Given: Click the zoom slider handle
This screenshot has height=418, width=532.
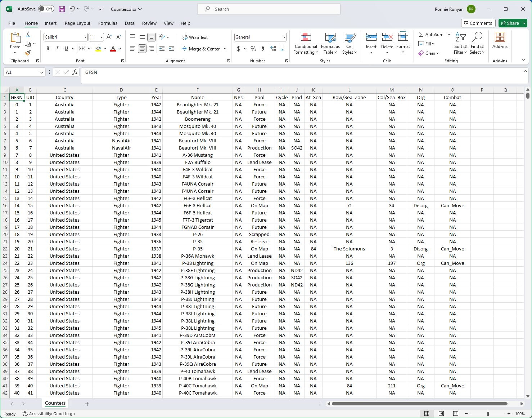Looking at the screenshot, I should [x=488, y=414].
